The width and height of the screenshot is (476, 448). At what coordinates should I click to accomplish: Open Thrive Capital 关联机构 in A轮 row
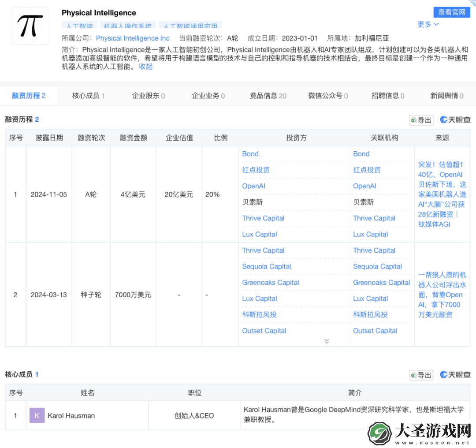374,218
